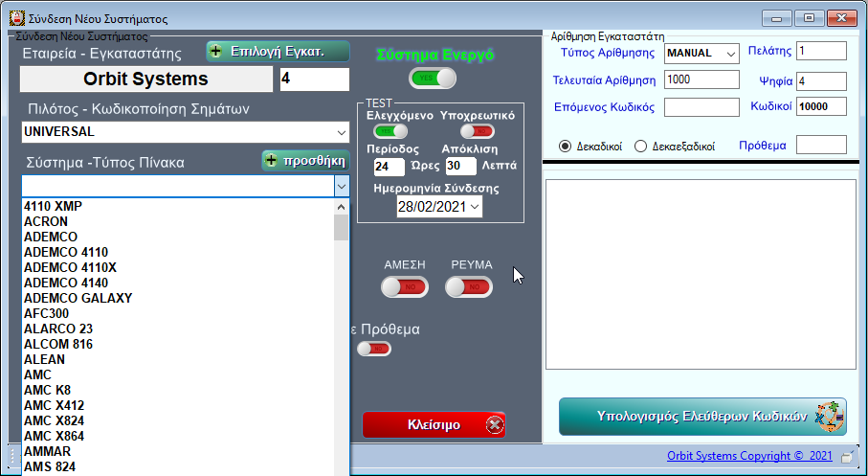Image resolution: width=868 pixels, height=476 pixels.
Task: Click the Επιλογή Εγκατ. button
Action: 278,52
